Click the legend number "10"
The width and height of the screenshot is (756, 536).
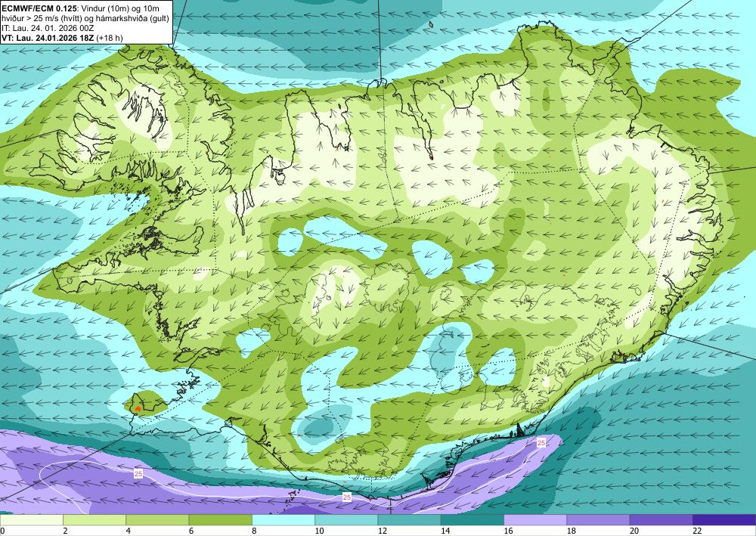319,531
